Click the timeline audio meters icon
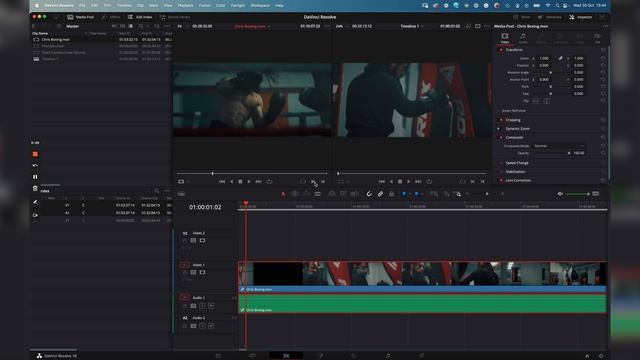The image size is (640, 360). coord(596,194)
